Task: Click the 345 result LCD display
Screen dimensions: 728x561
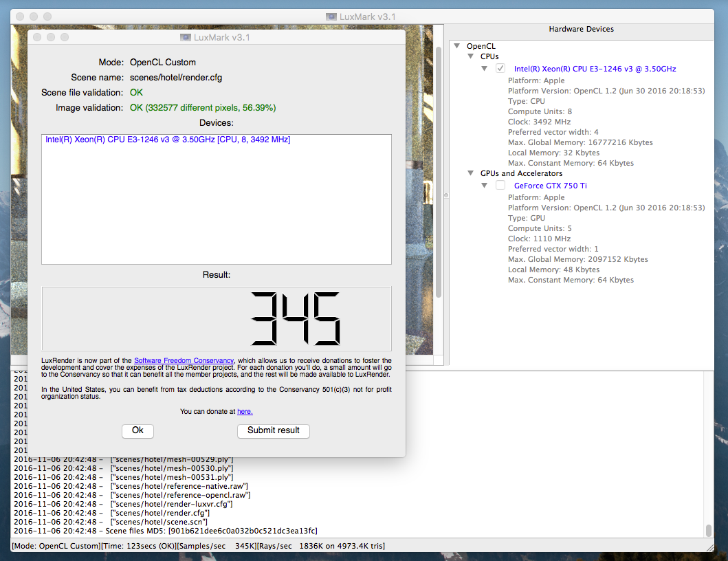Action: click(217, 318)
